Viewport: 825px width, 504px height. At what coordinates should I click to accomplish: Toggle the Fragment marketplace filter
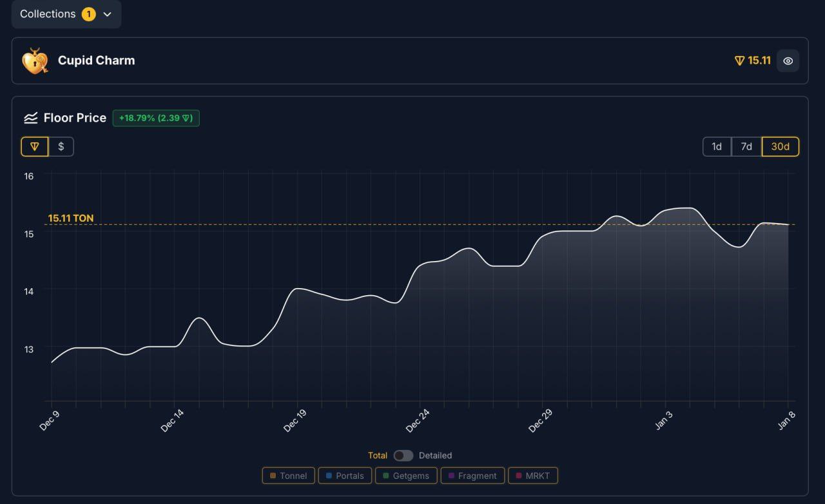click(472, 476)
